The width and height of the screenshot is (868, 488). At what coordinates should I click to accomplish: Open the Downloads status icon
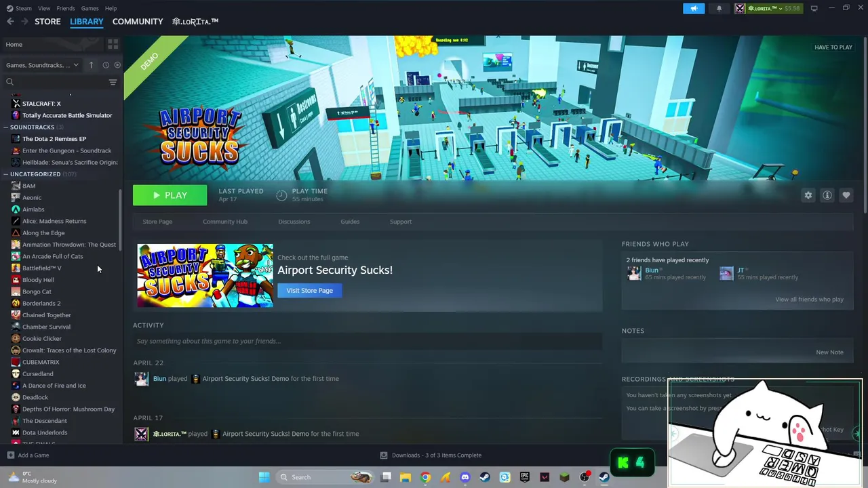[x=384, y=455]
